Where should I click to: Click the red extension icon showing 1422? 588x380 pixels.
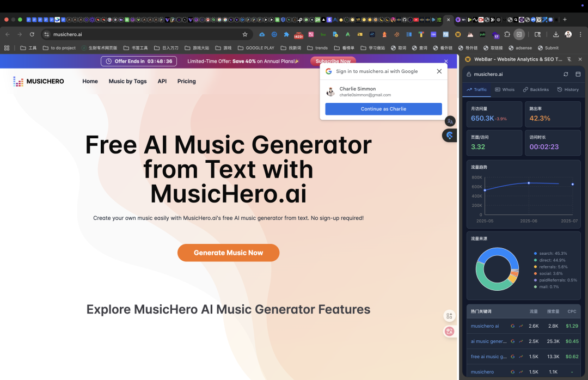click(x=298, y=35)
